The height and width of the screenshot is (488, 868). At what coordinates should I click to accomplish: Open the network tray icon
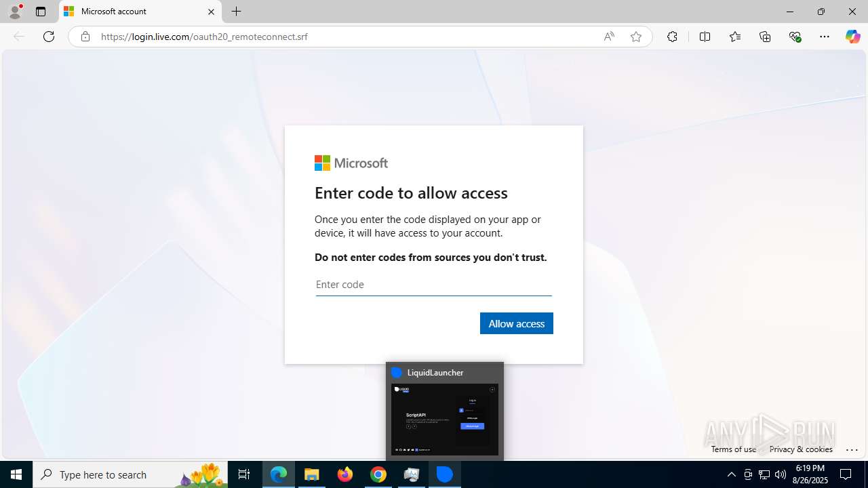(764, 474)
